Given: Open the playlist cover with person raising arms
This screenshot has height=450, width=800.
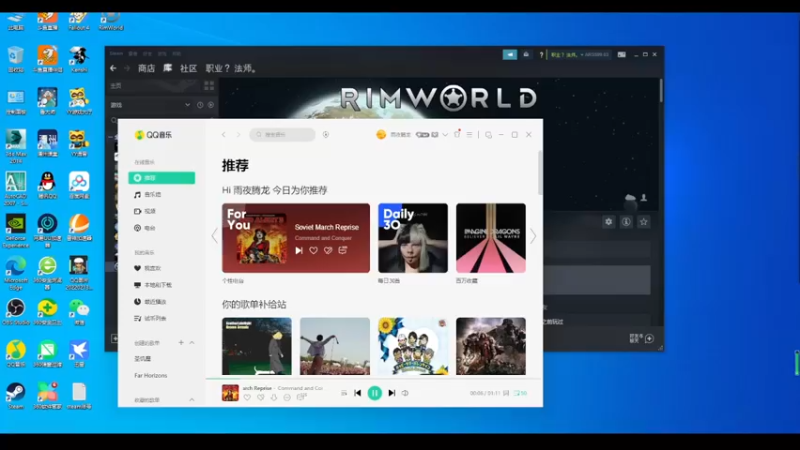Looking at the screenshot, I should [x=335, y=346].
